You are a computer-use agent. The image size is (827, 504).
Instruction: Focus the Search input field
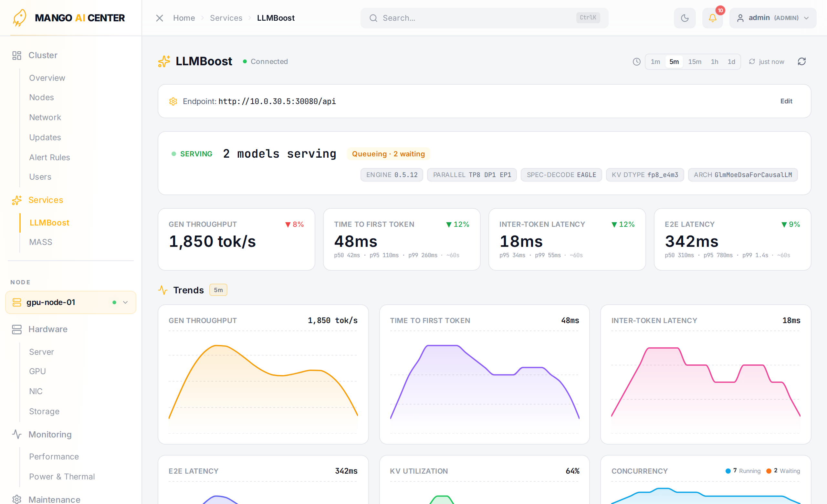tap(484, 18)
